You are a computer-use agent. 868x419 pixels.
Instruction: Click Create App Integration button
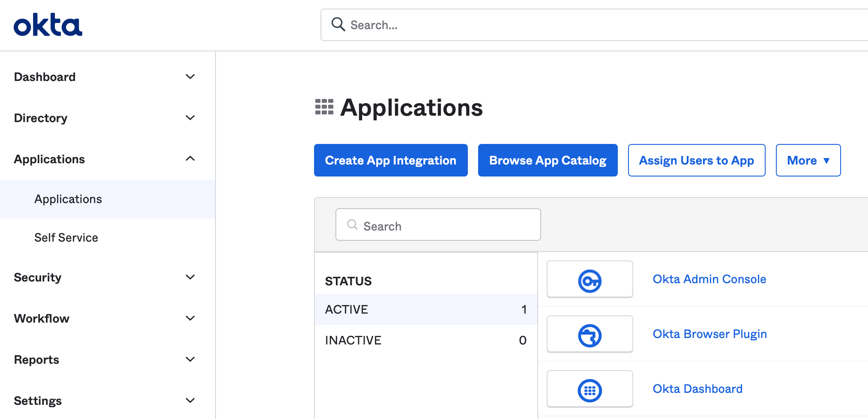(x=391, y=160)
